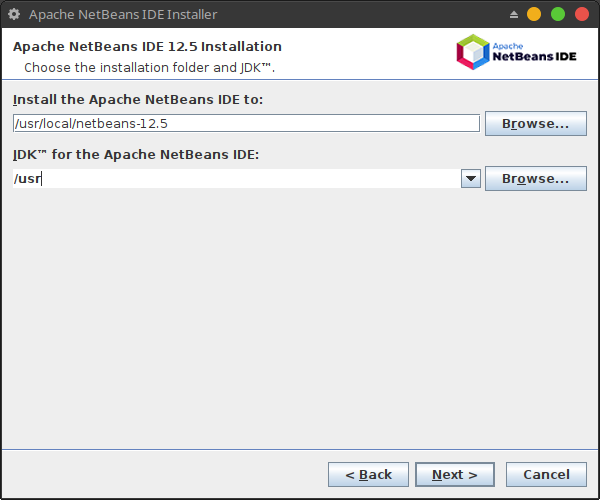
Task: Browse for the NetBeans installation folder
Action: point(536,124)
